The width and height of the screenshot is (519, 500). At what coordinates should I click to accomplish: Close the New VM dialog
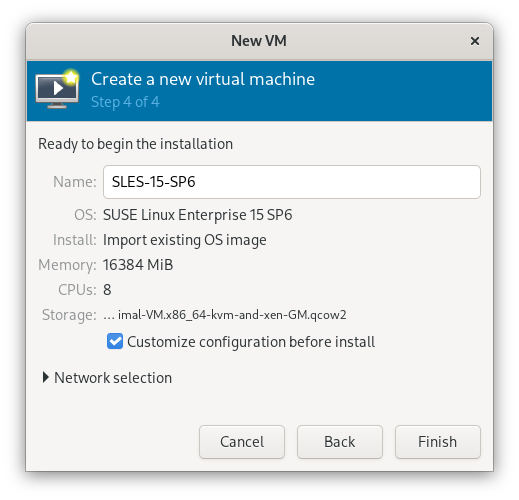pyautogui.click(x=475, y=41)
